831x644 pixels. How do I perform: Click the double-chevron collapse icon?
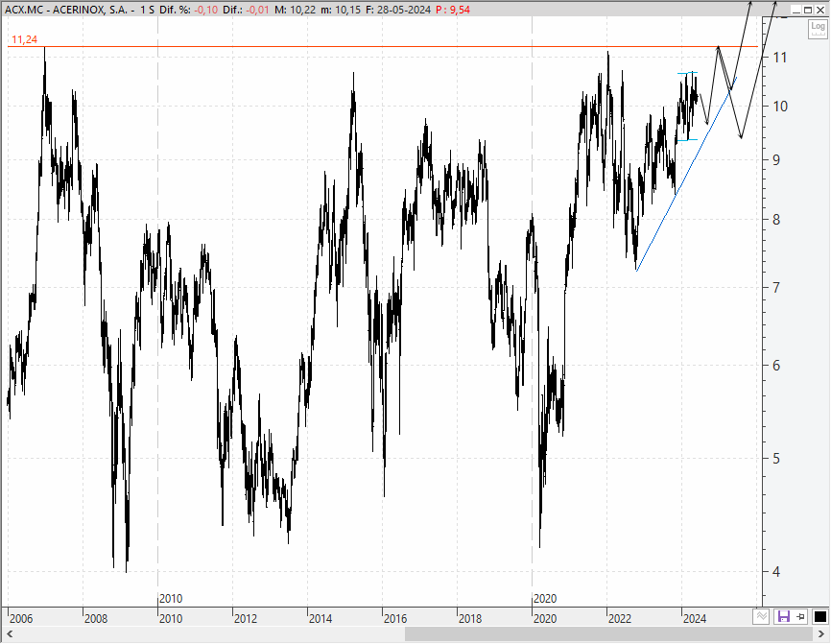[761, 616]
